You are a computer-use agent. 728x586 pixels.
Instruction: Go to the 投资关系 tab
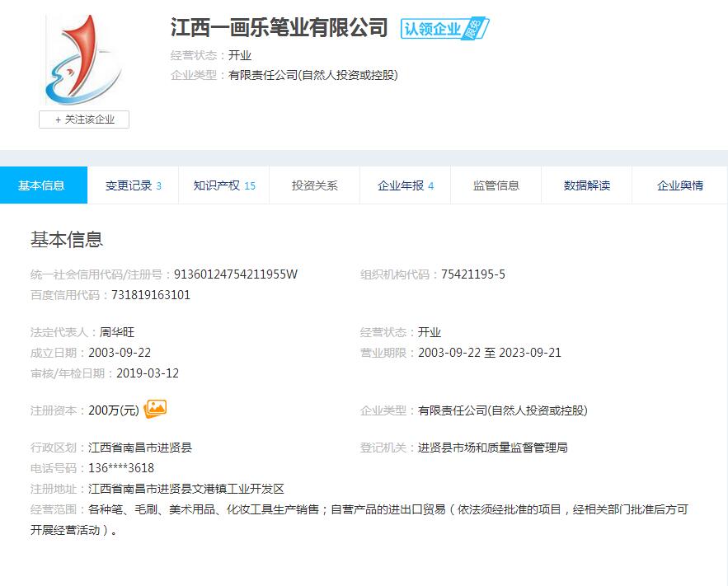(314, 185)
